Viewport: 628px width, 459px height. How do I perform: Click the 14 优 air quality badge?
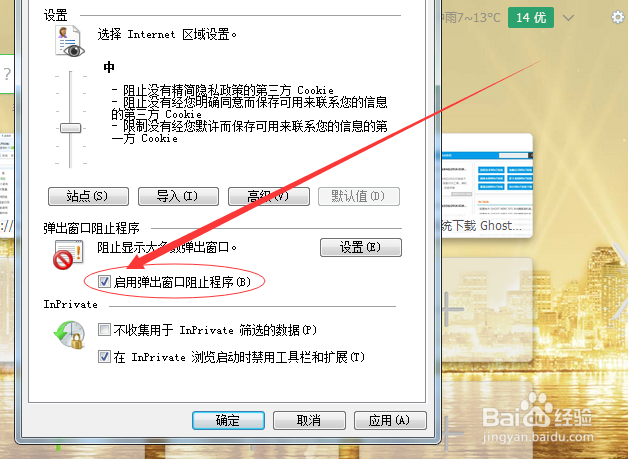[x=531, y=18]
